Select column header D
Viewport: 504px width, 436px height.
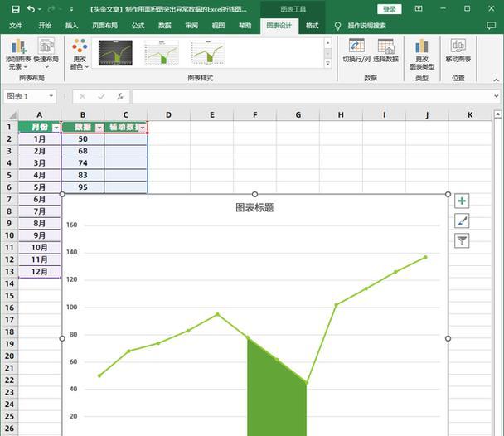(168, 115)
